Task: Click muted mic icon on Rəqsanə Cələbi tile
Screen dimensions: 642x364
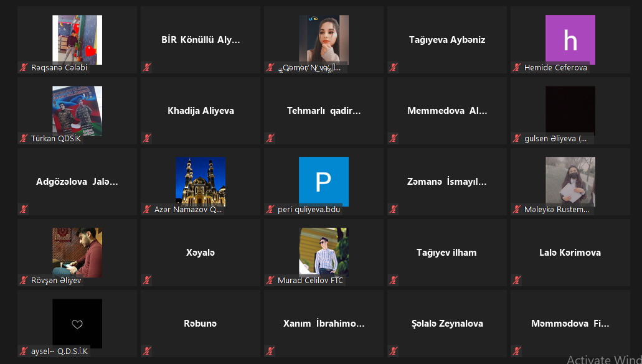Action: tap(24, 67)
